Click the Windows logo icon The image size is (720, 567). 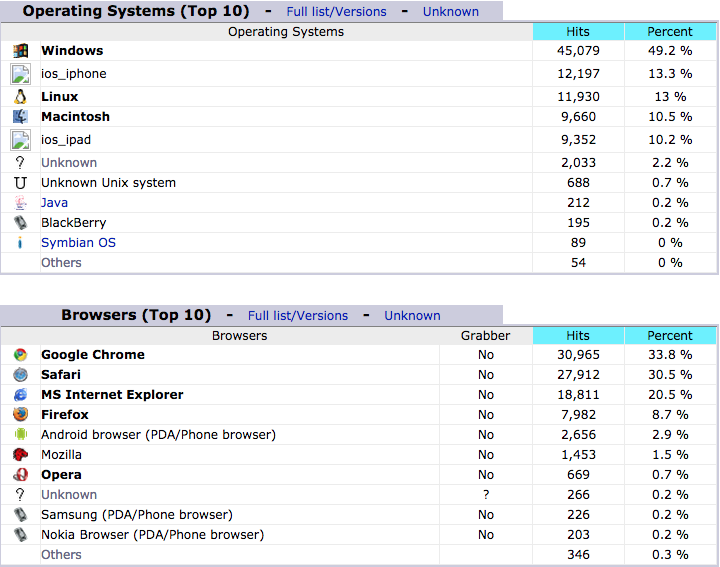[x=20, y=51]
